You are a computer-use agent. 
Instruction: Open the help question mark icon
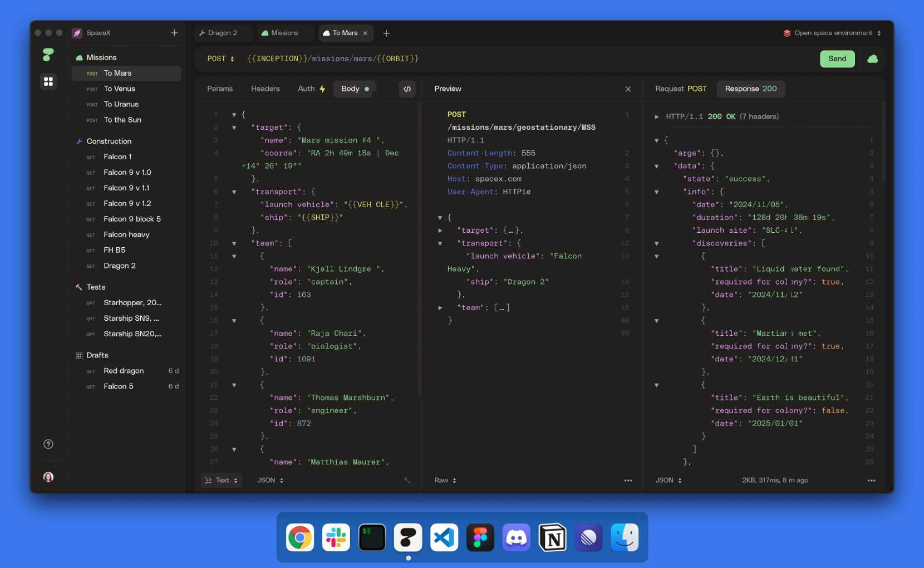(x=48, y=444)
